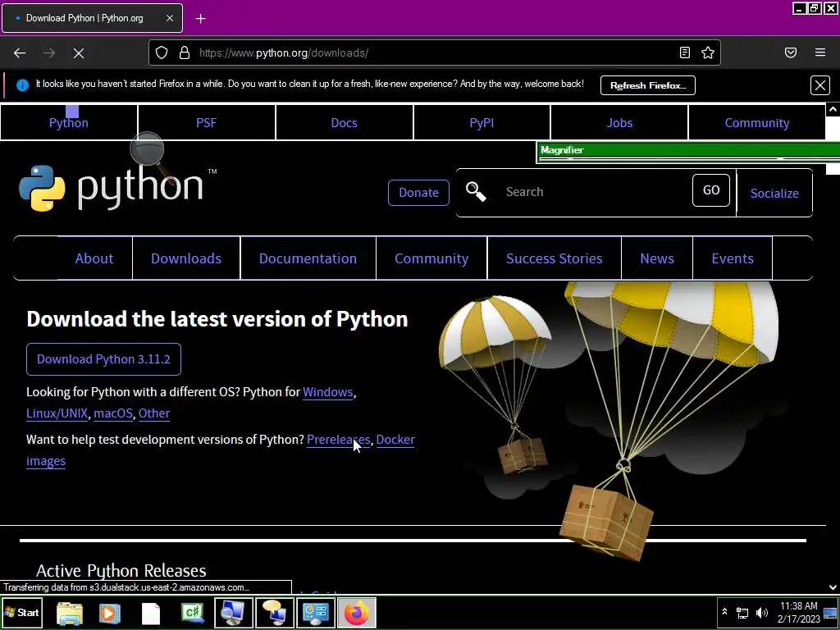Click the search magnifier icon
840x630 pixels.
click(x=476, y=191)
